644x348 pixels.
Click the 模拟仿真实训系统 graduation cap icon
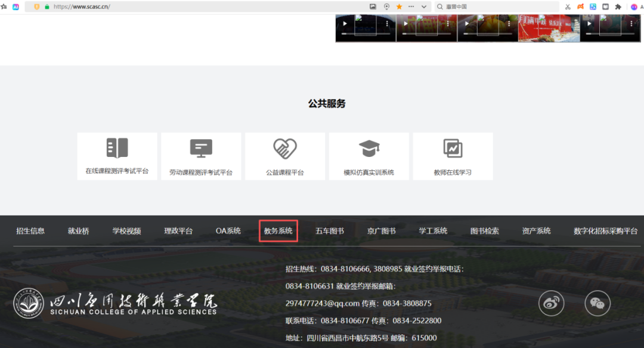(x=369, y=149)
